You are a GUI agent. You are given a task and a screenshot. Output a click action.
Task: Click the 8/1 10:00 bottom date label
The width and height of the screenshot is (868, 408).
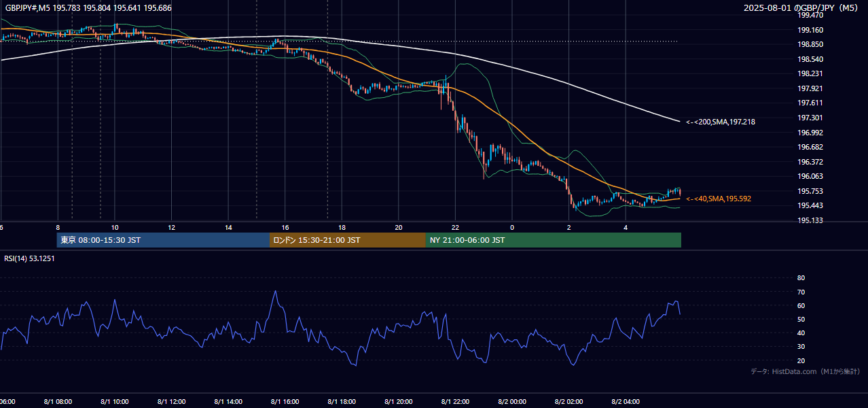click(x=115, y=402)
